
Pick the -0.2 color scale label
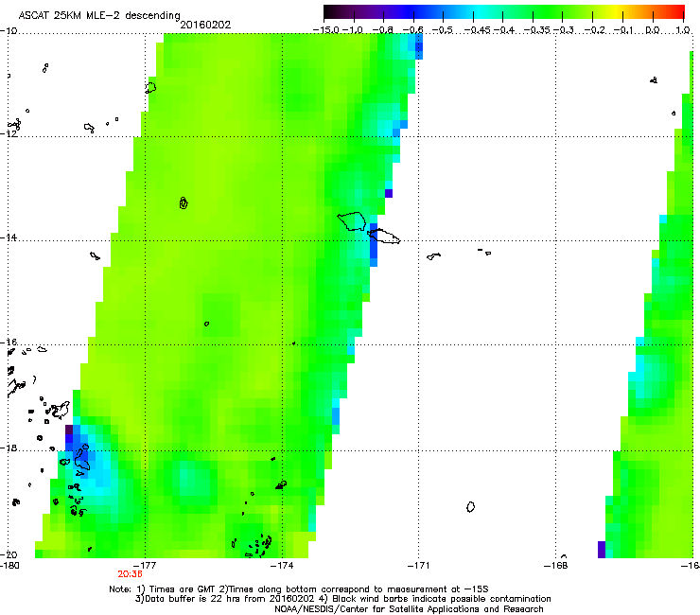(594, 30)
